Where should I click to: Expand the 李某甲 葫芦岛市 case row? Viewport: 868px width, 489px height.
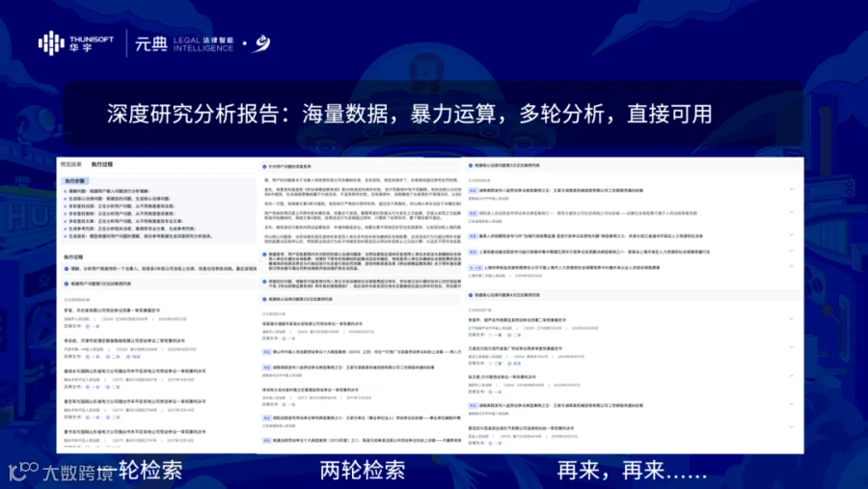(x=792, y=319)
